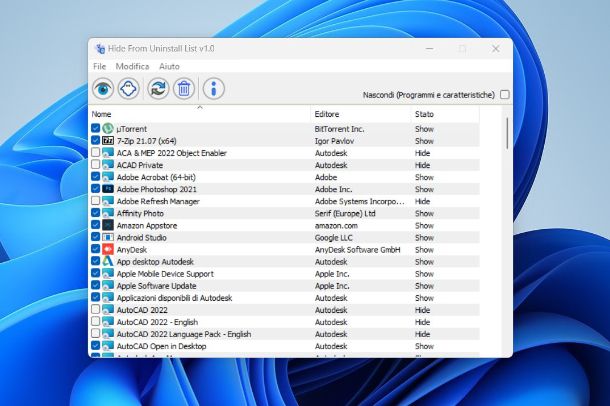Click the refresh list toolbar icon
The width and height of the screenshot is (610, 406).
(x=158, y=88)
